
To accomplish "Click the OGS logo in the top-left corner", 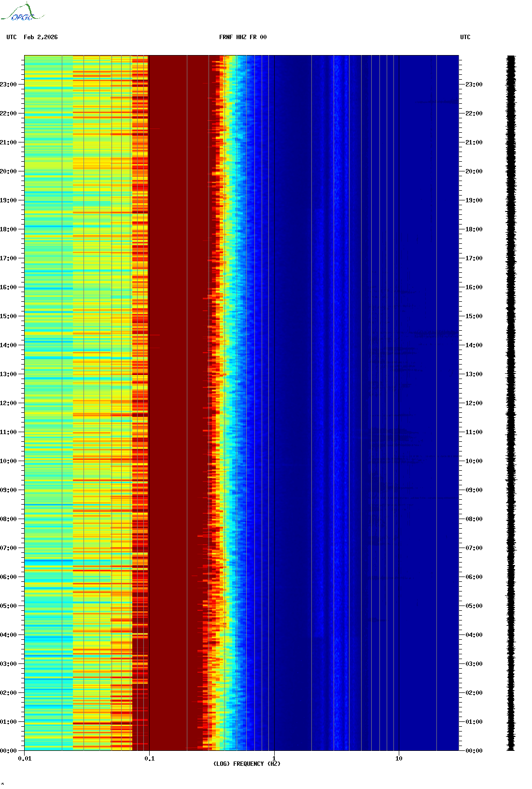I will click(22, 13).
